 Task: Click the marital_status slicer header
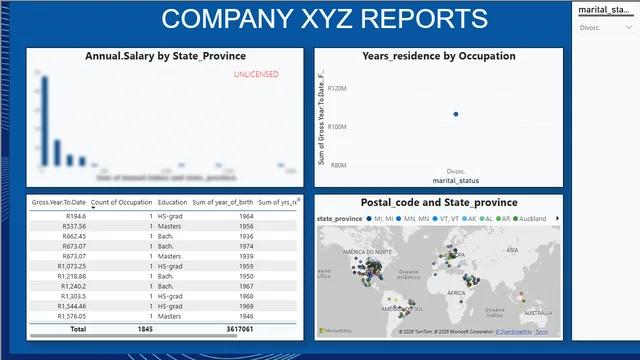[604, 10]
